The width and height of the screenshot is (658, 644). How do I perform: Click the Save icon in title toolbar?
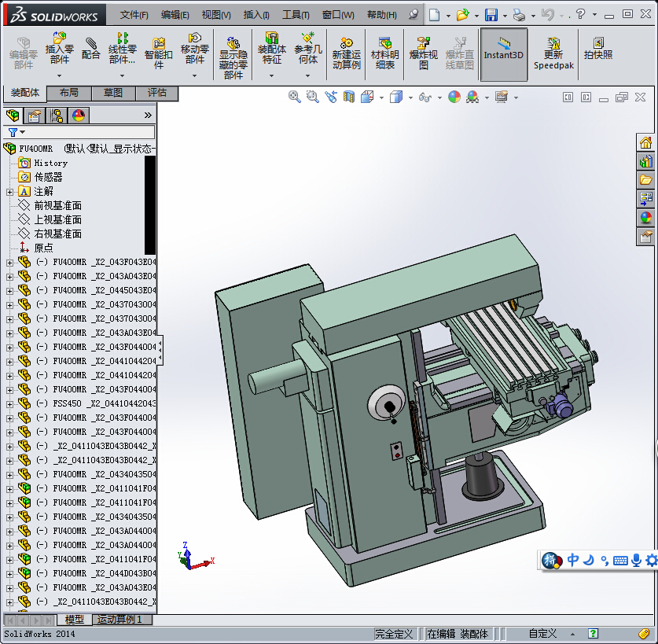tap(491, 15)
